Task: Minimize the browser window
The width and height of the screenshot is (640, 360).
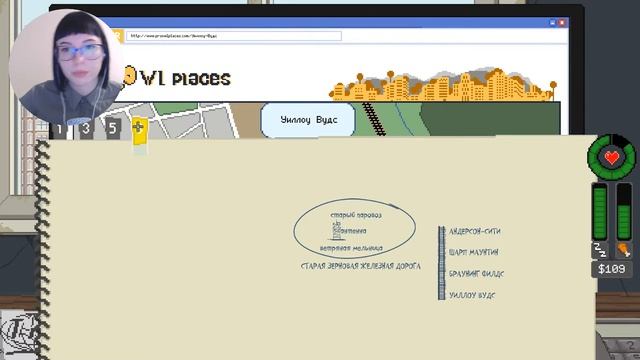Action: click(x=552, y=22)
